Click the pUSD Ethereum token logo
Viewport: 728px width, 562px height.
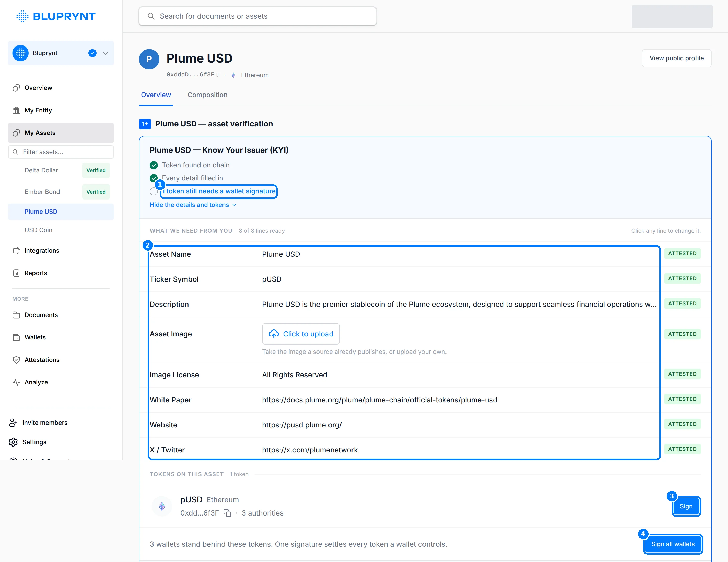pyautogui.click(x=162, y=506)
